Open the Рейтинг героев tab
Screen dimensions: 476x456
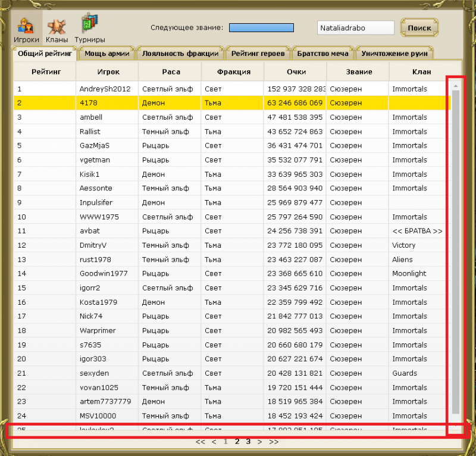[259, 54]
